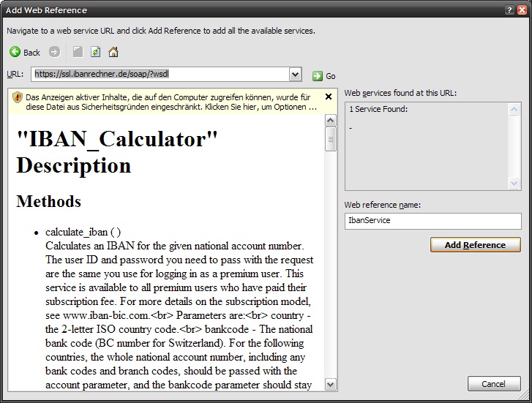This screenshot has width=532, height=403.
Task: Click the green Go arrow button
Action: (318, 75)
